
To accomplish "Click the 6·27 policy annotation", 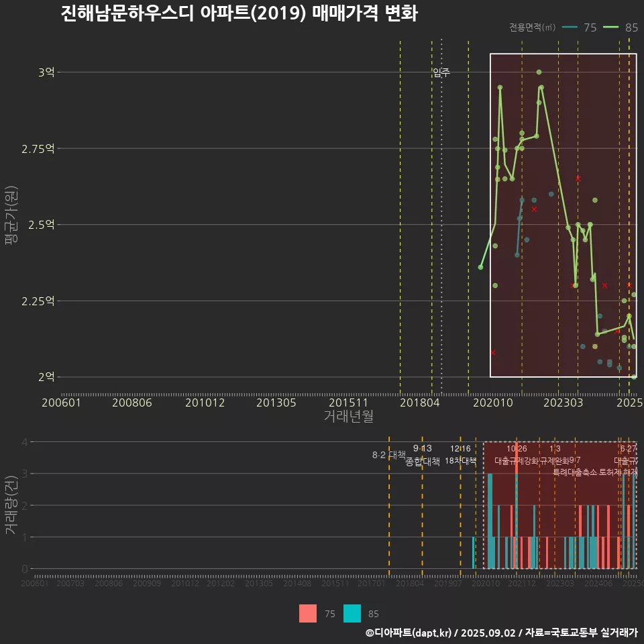I will [629, 449].
